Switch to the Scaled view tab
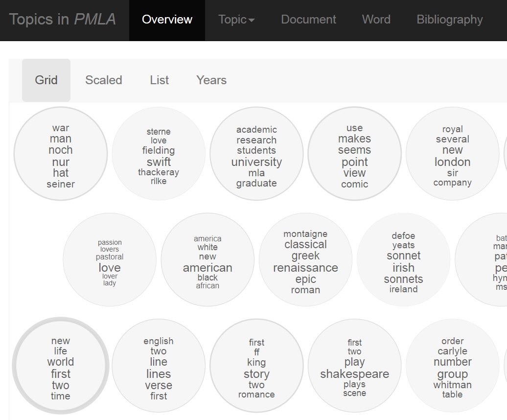 coord(103,80)
